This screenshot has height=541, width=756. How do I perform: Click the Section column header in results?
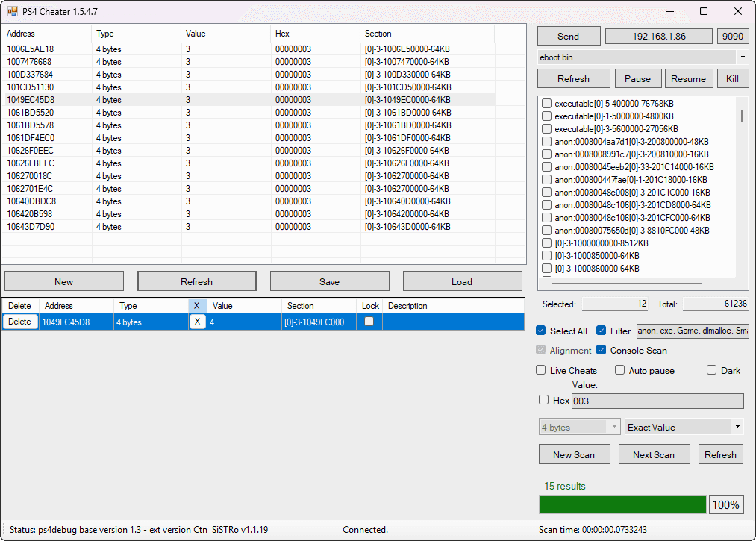427,34
